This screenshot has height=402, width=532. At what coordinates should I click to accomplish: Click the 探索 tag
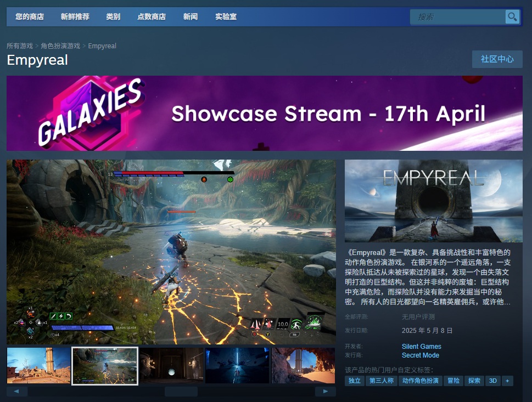point(474,381)
